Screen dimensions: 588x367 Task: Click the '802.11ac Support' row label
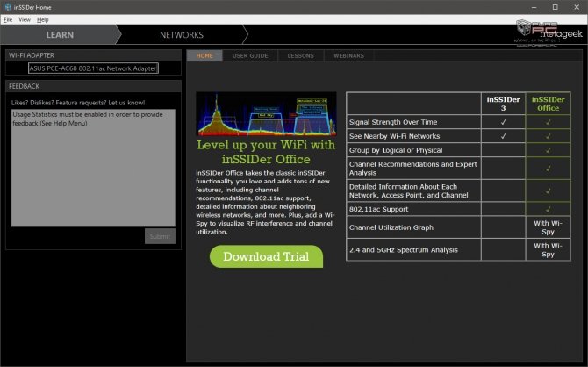378,209
